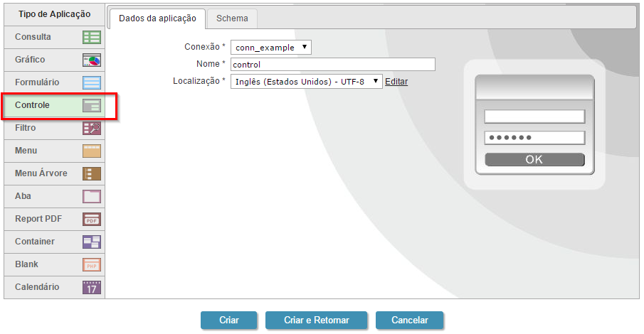Select the Calendário calendar icon
The image size is (644, 334).
(x=92, y=287)
